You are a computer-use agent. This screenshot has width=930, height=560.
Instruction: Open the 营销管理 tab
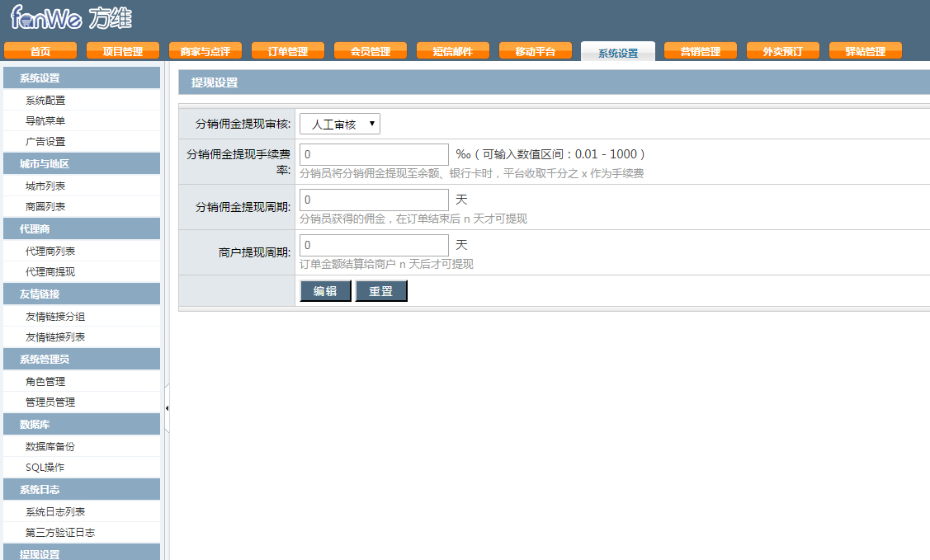700,51
